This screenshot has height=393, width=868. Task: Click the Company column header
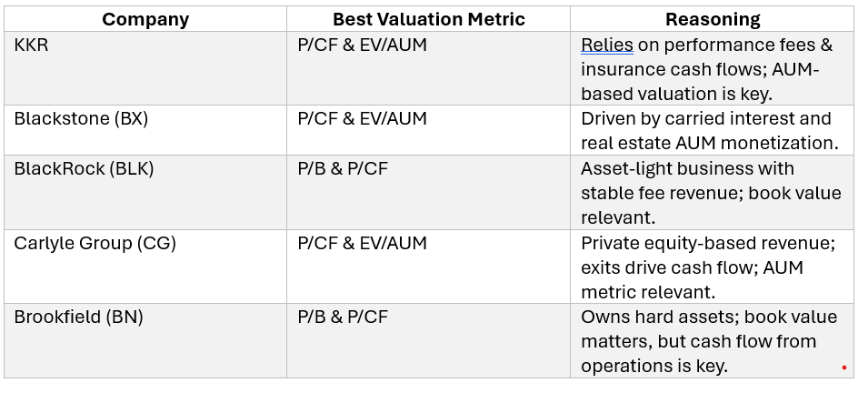[x=145, y=19]
